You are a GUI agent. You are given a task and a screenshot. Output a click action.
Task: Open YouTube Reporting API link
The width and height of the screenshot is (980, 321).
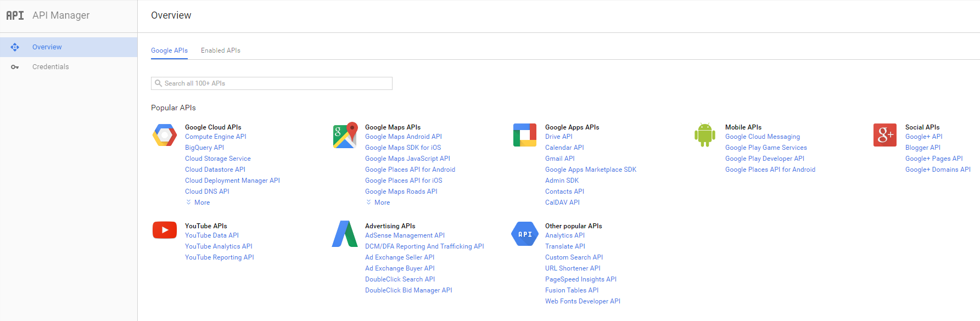pyautogui.click(x=220, y=257)
